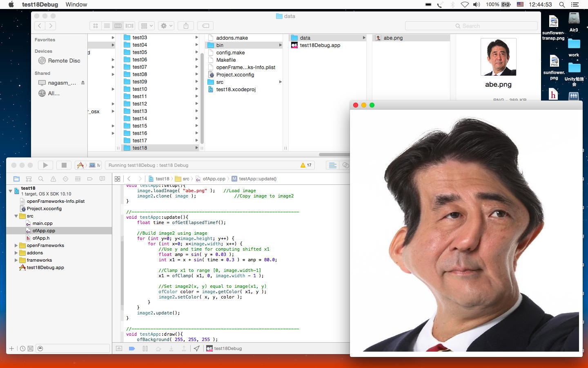Open the Breakpoint navigator in Xcode
Screen dimensions: 588x368
tap(90, 179)
